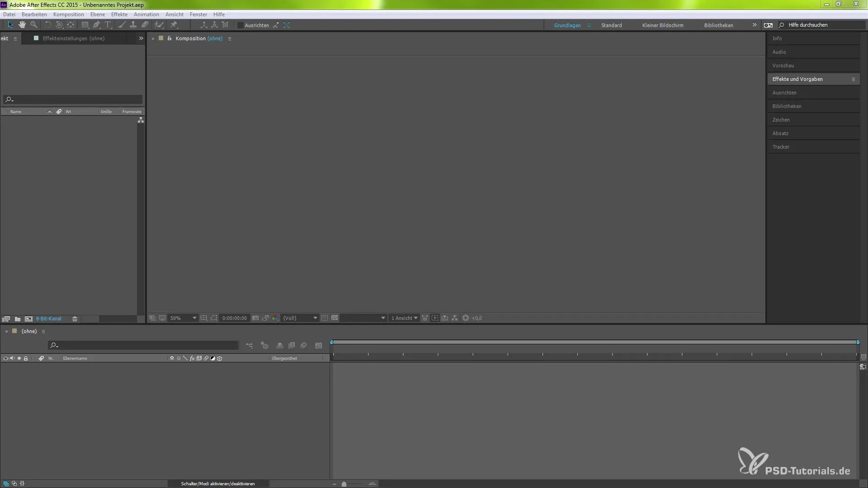
Task: Open the Animation menu
Action: 146,14
